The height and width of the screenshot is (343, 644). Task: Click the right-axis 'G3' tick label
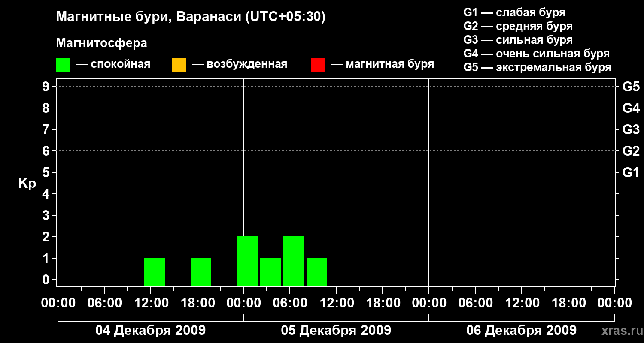[631, 129]
